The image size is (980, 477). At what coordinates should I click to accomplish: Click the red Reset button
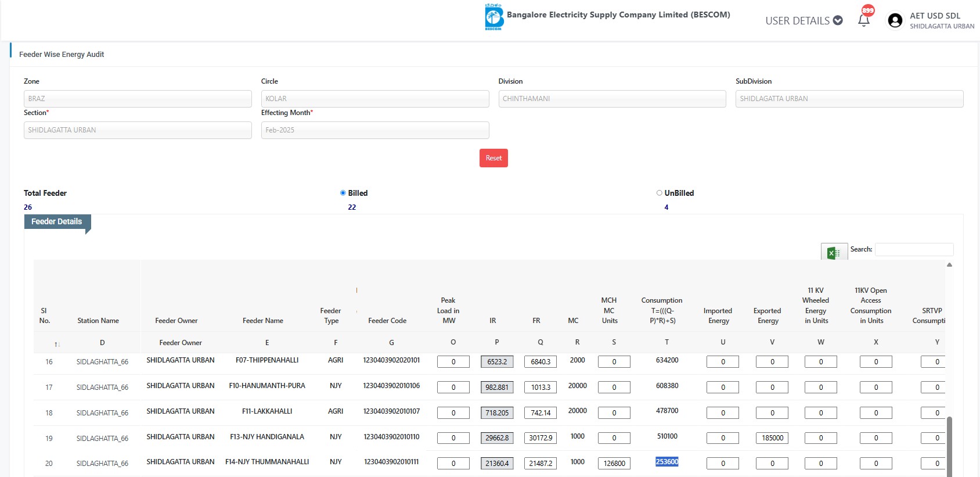[493, 158]
